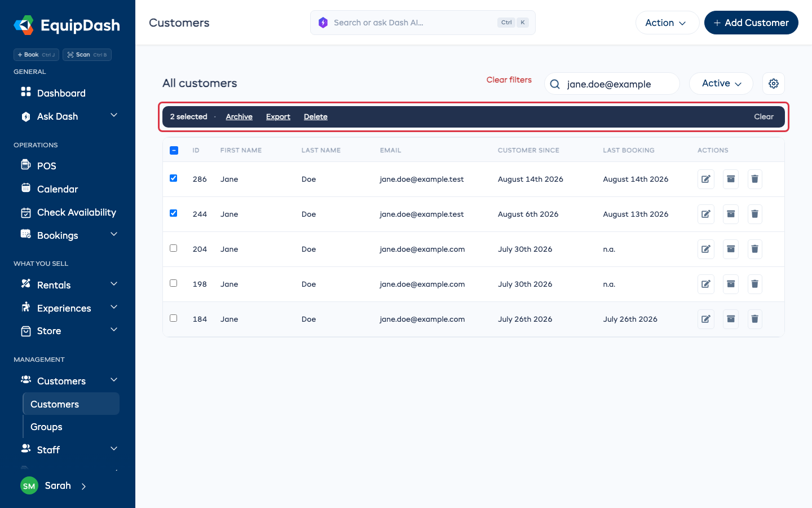Click the Add Customer button
Screen dimensions: 812x508
(x=751, y=23)
